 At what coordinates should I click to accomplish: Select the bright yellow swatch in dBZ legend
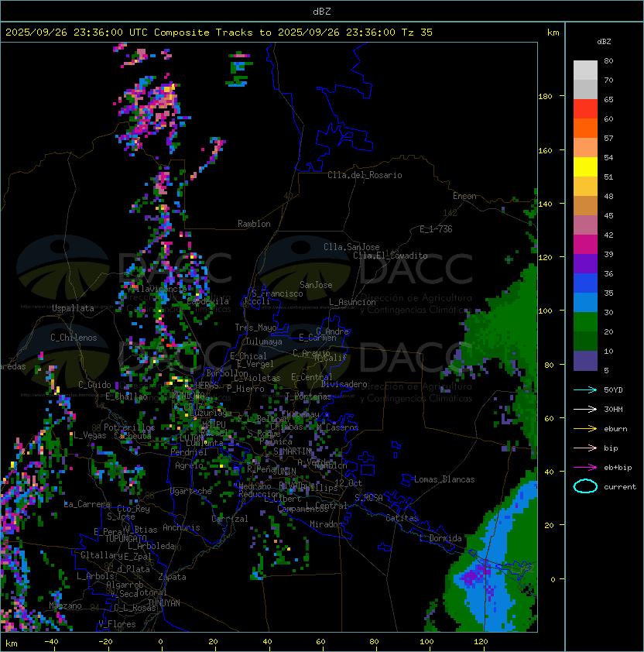585,167
